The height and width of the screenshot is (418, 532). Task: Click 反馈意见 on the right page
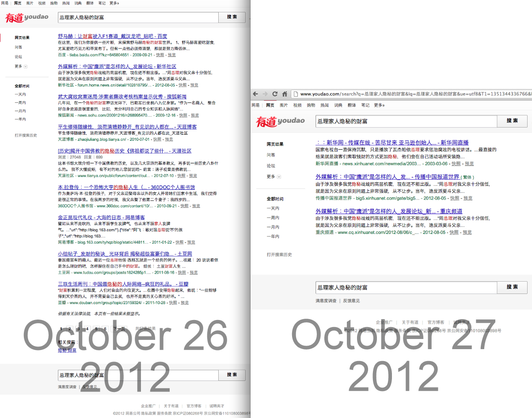351,301
